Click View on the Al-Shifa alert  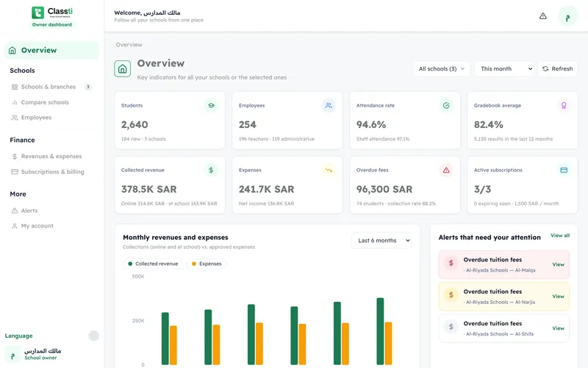(558, 328)
